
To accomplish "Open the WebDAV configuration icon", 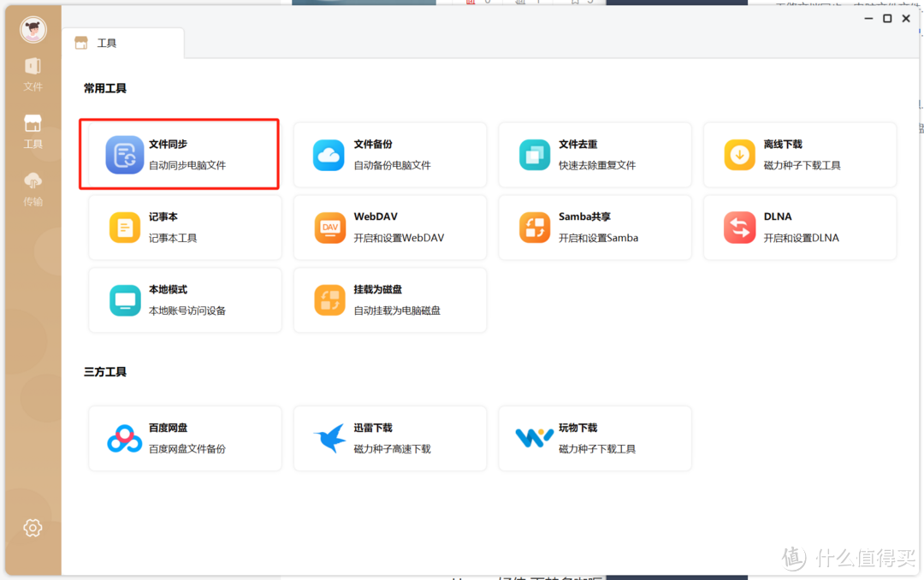I will pos(329,227).
